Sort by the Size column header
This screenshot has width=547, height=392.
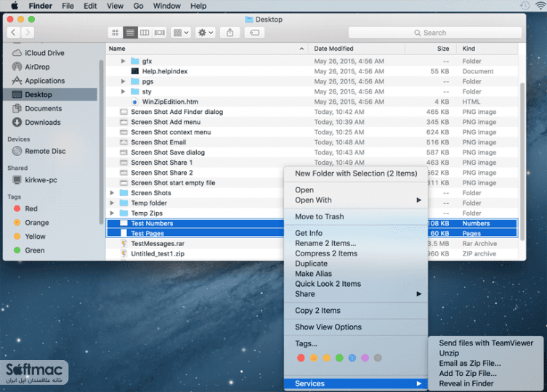click(x=431, y=49)
